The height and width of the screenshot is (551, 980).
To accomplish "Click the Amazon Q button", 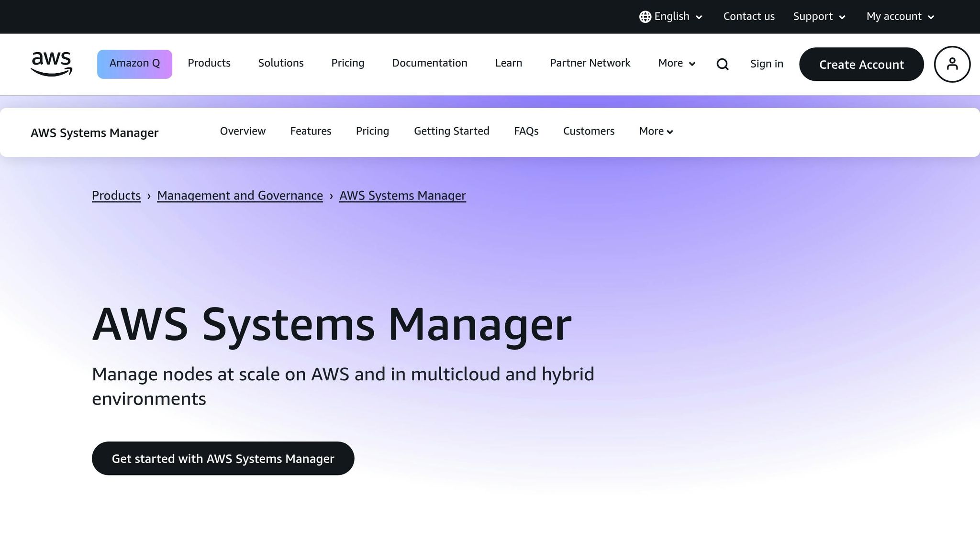I will (134, 64).
